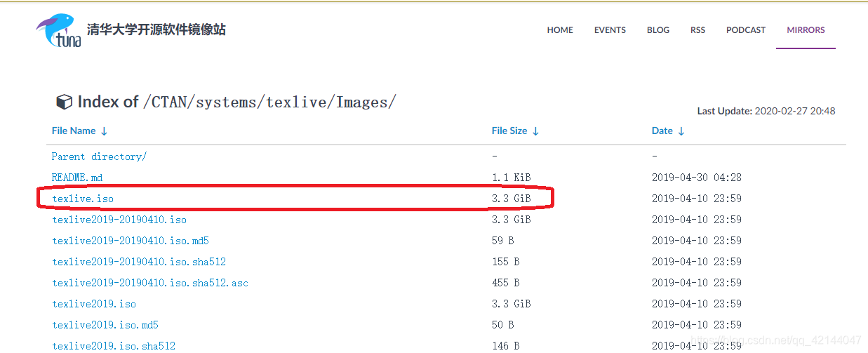Download texlive2019.iso file
This screenshot has height=353, width=868.
coord(93,304)
